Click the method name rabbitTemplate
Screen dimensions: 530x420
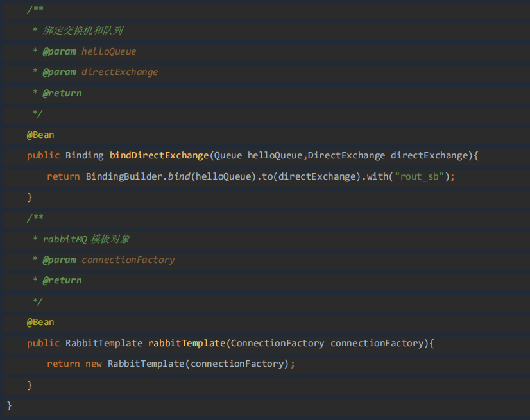point(187,343)
